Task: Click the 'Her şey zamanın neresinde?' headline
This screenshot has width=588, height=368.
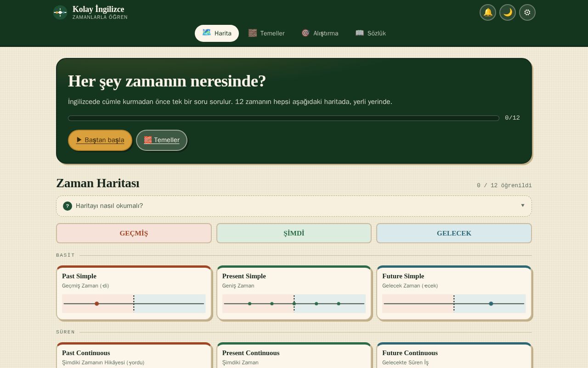Action: (x=167, y=81)
